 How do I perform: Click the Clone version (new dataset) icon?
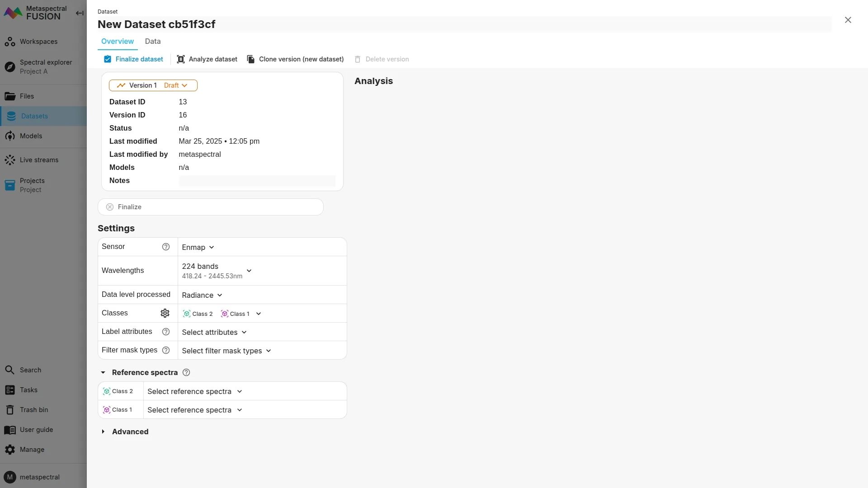(x=251, y=59)
